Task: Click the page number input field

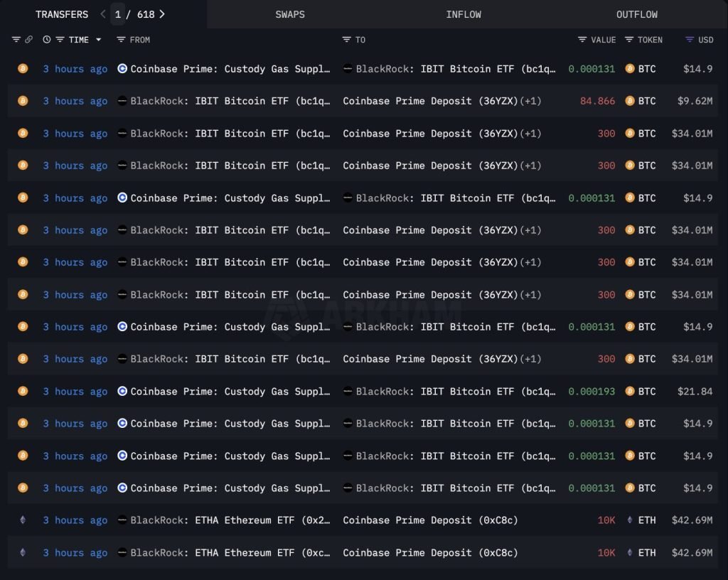Action: (x=118, y=14)
